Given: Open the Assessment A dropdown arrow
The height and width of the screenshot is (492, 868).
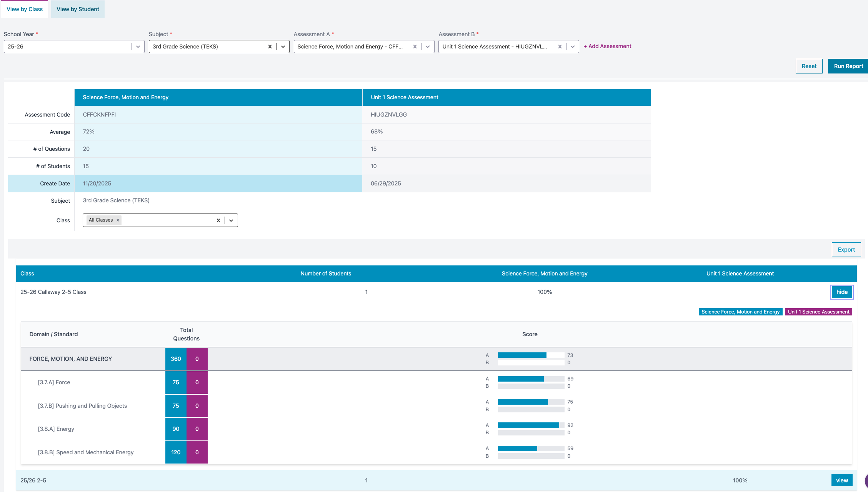Looking at the screenshot, I should (x=428, y=47).
